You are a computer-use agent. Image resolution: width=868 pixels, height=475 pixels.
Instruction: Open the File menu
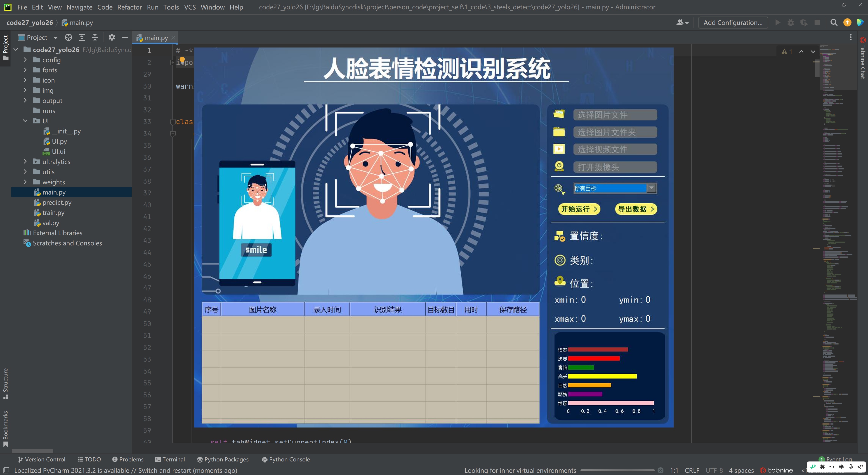pos(22,7)
